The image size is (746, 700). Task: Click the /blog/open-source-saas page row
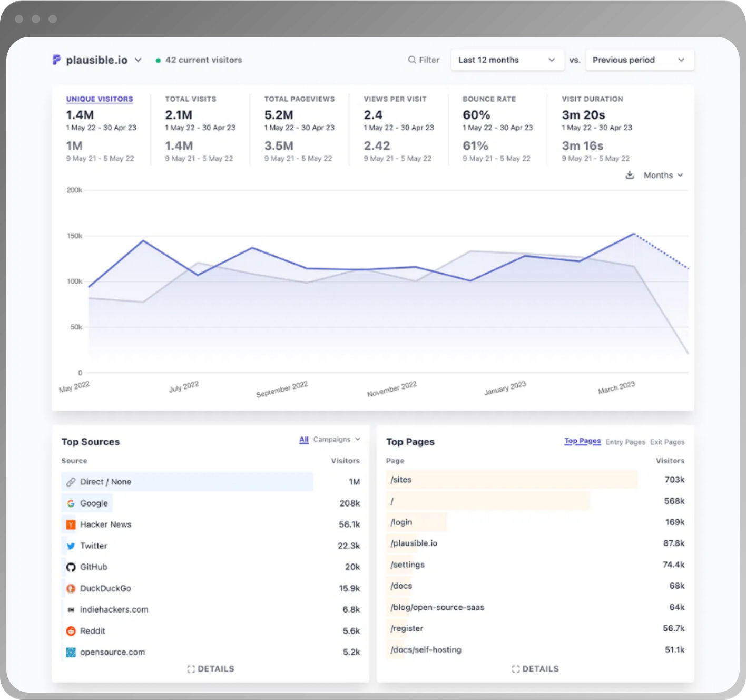coord(535,607)
